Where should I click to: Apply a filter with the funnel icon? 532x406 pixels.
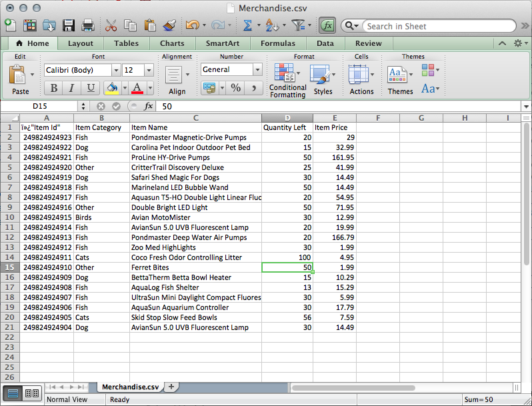pyautogui.click(x=298, y=25)
